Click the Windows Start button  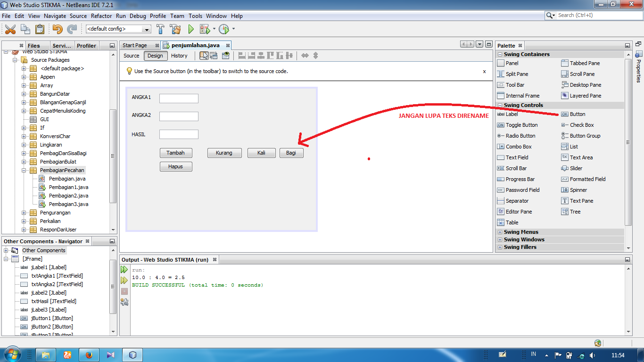click(x=13, y=354)
